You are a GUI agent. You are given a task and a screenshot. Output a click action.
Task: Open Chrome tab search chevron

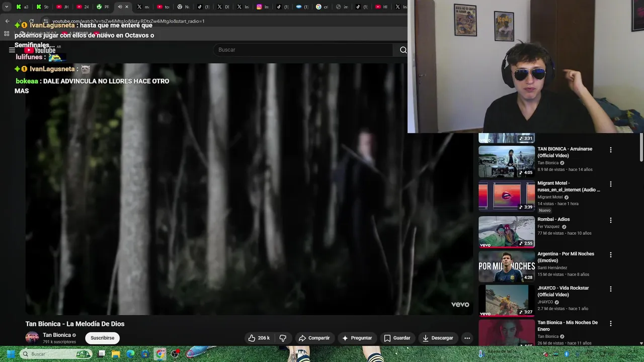tap(7, 7)
